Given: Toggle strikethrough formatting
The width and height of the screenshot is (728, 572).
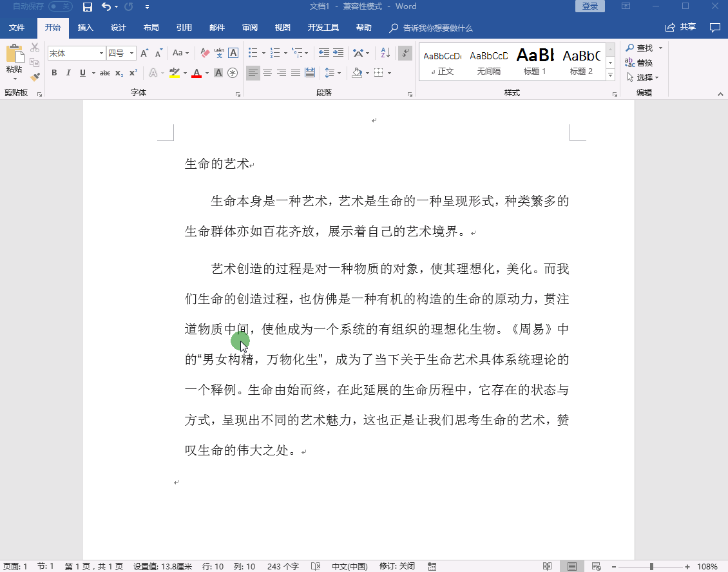Looking at the screenshot, I should point(105,73).
